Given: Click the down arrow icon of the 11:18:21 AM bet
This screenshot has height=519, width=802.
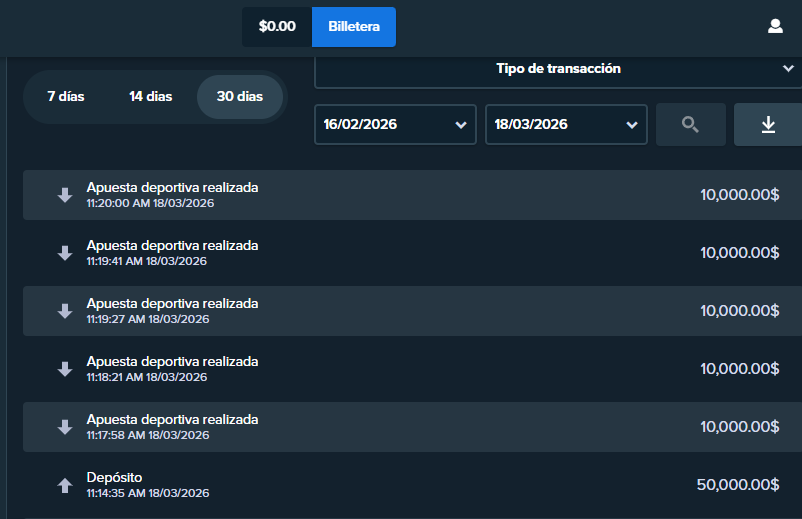Looking at the screenshot, I should (65, 369).
